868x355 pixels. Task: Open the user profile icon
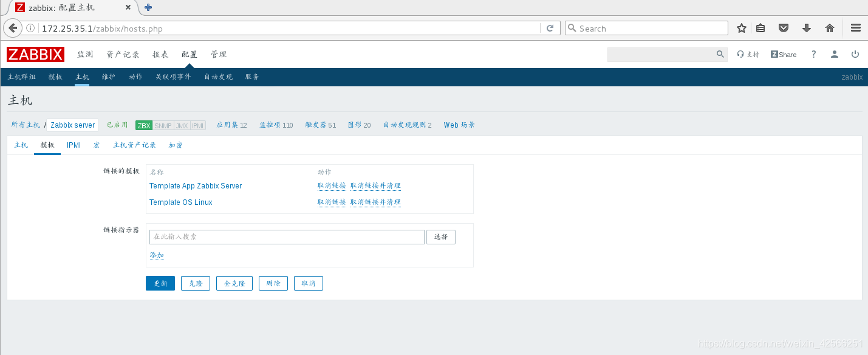tap(835, 54)
